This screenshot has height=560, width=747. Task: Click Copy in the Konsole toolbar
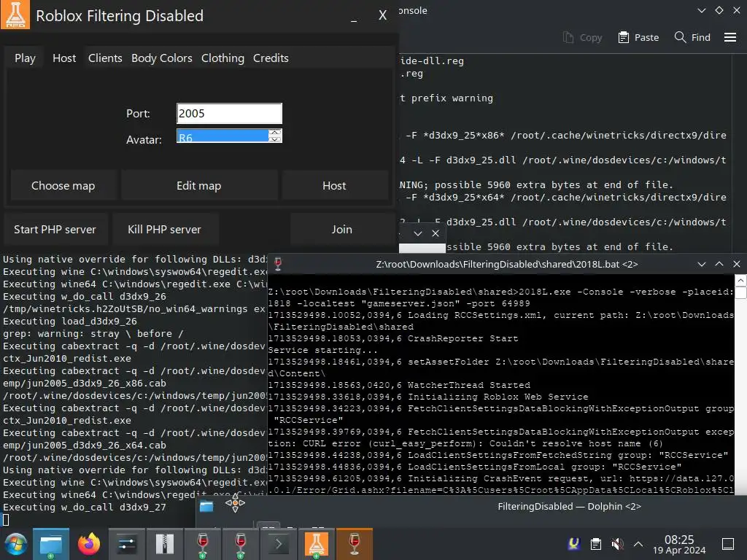tap(583, 38)
